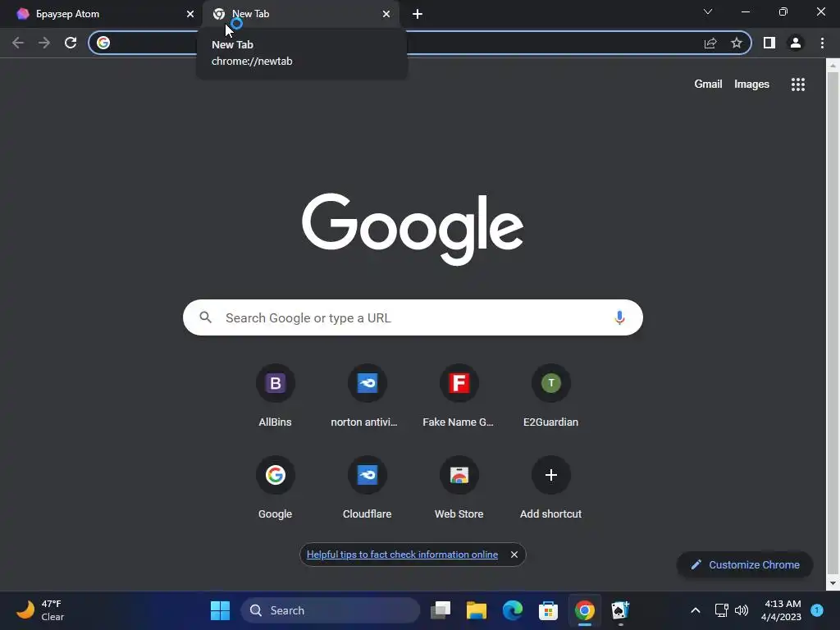
Task: Click the page scrollbar up arrow
Action: (x=833, y=66)
